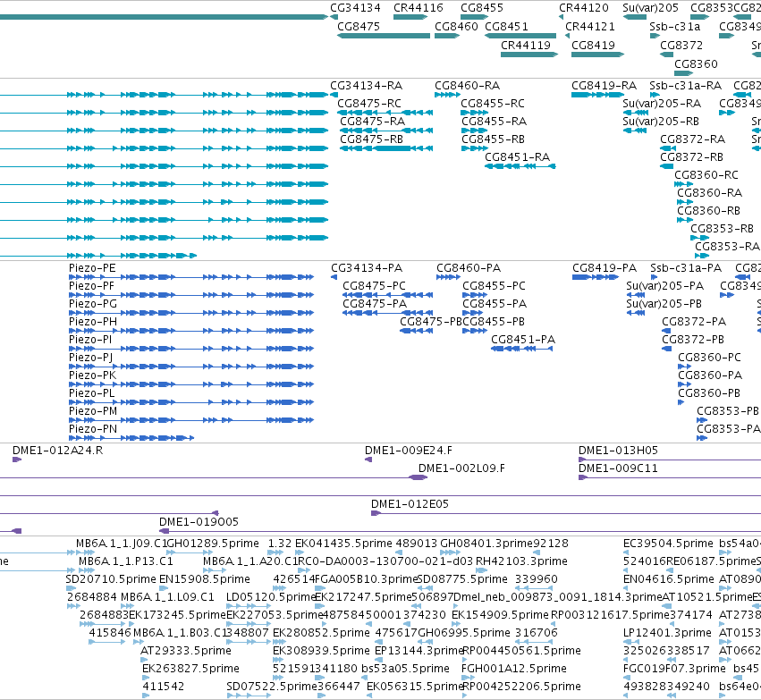Open clone DME1-012E05
Screen dimensions: 761x700
point(410,504)
